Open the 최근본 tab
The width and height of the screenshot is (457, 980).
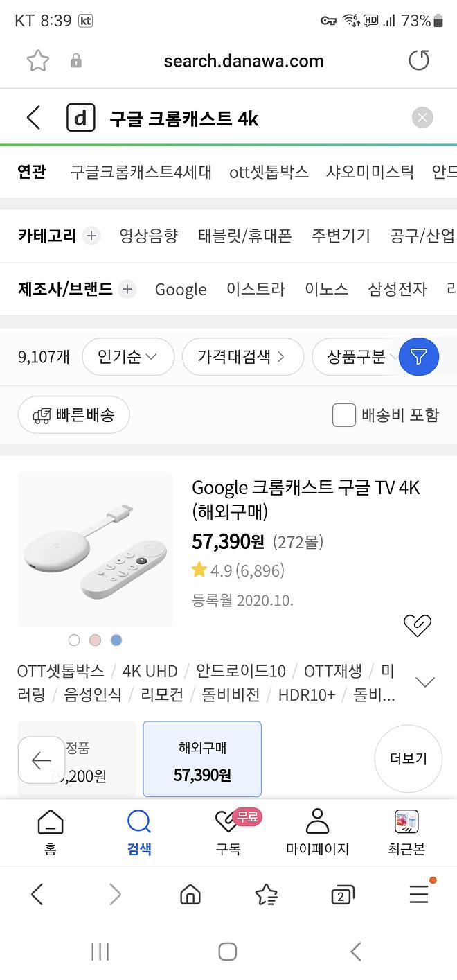[x=406, y=832]
